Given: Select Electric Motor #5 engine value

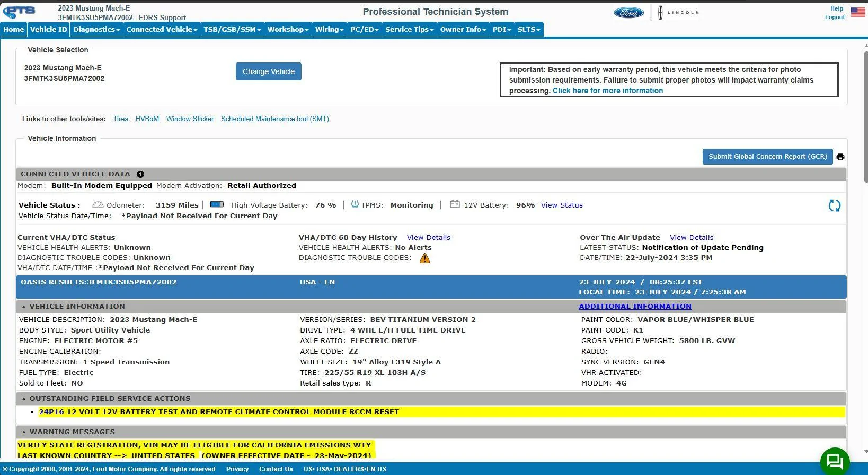Looking at the screenshot, I should tap(96, 341).
